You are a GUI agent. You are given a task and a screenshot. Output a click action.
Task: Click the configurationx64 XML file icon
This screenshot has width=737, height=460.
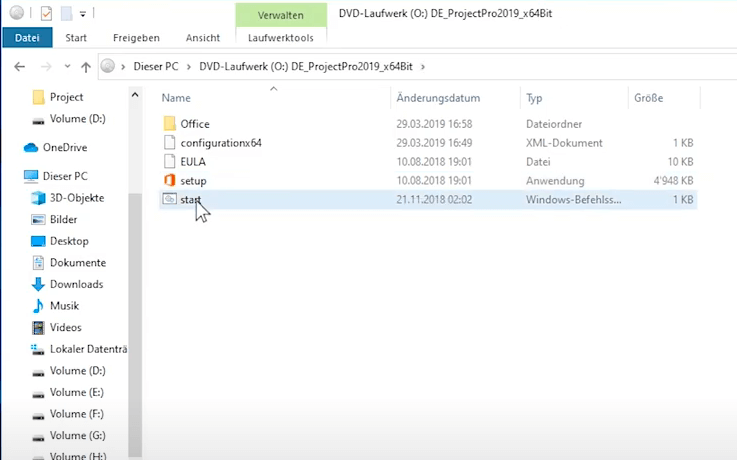pos(169,143)
